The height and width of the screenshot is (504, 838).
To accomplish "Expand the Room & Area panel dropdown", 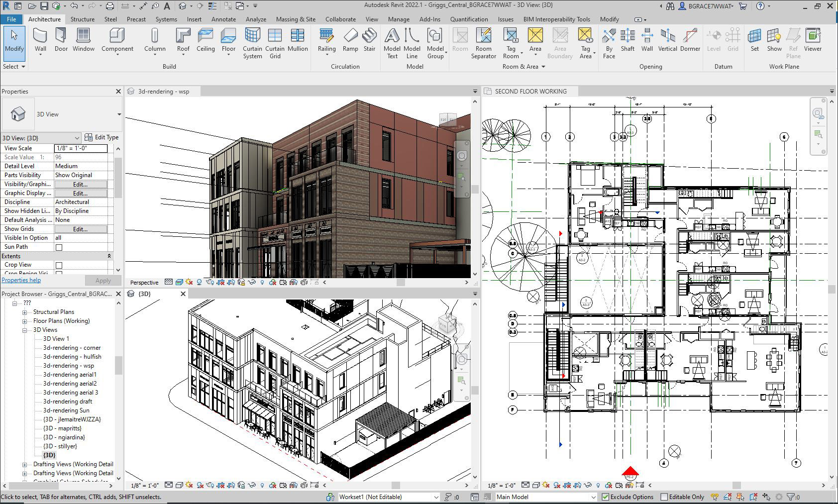I will point(524,66).
